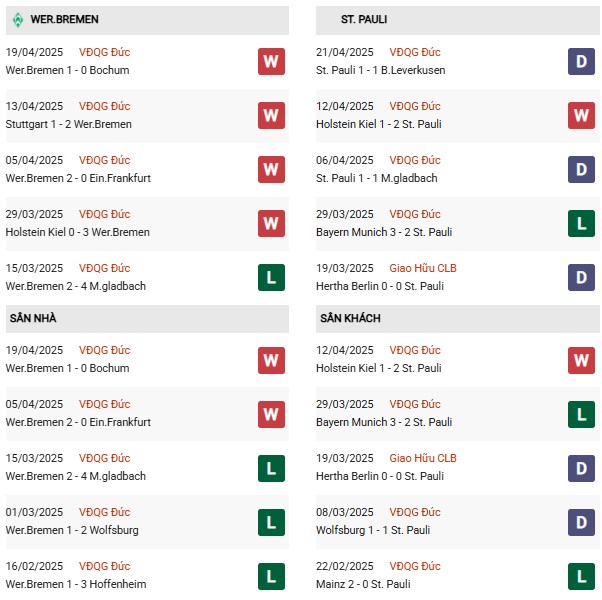Open the SÂN NHÀ home matches section
The image size is (602, 600).
[32, 318]
